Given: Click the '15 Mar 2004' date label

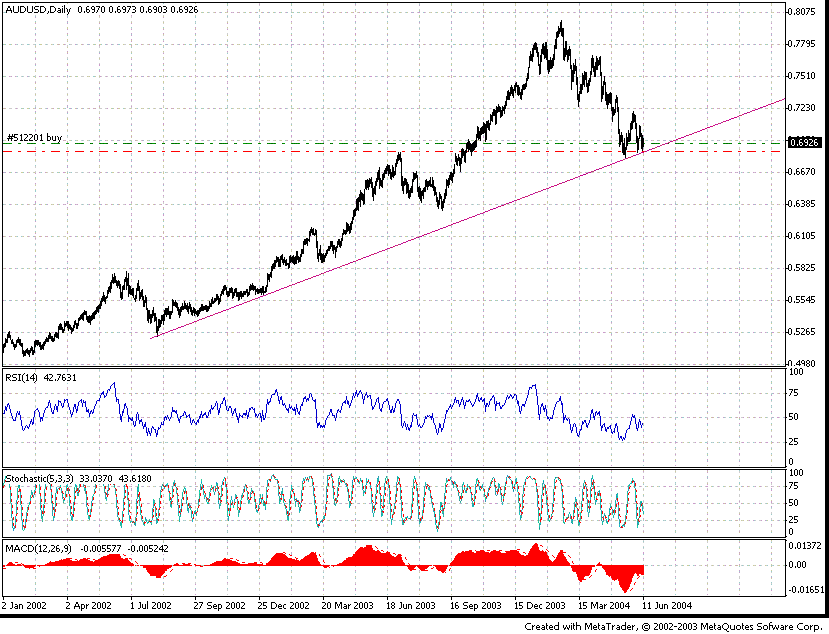Looking at the screenshot, I should (604, 605).
